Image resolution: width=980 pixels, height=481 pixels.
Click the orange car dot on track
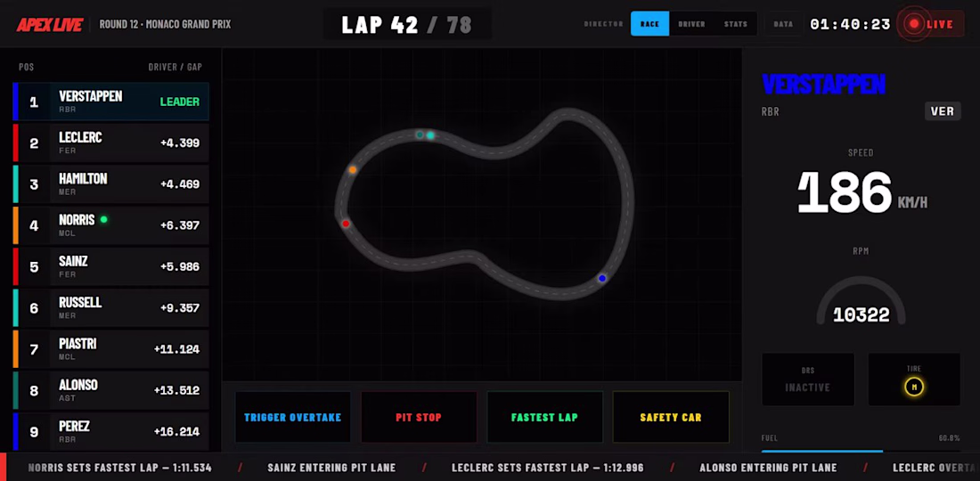pyautogui.click(x=353, y=169)
